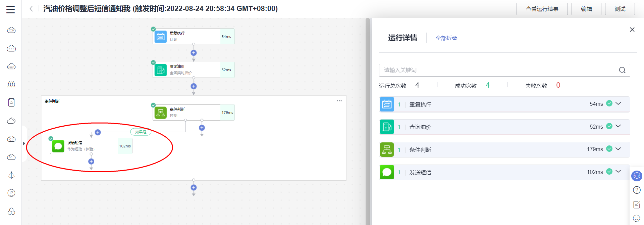Click the 52ms duration on 查询油价 node
This screenshot has width=644, height=225.
pos(226,70)
